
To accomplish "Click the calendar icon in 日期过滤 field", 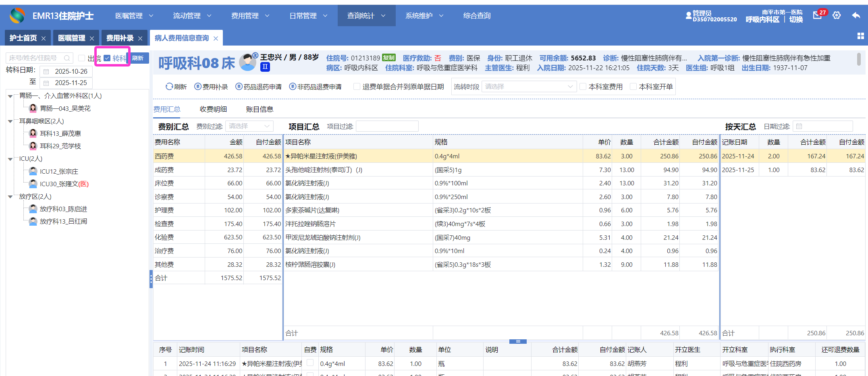I will (x=799, y=127).
